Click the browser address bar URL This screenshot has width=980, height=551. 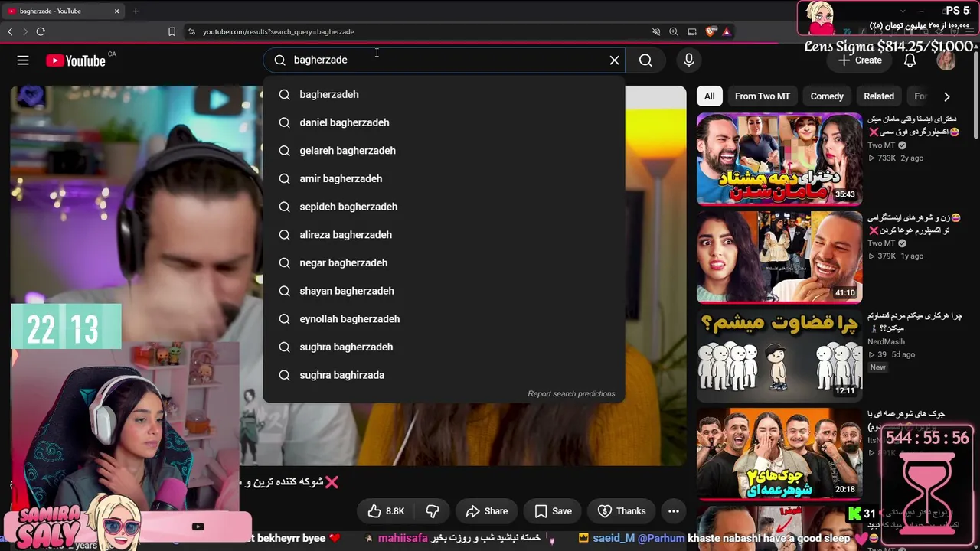(x=278, y=32)
